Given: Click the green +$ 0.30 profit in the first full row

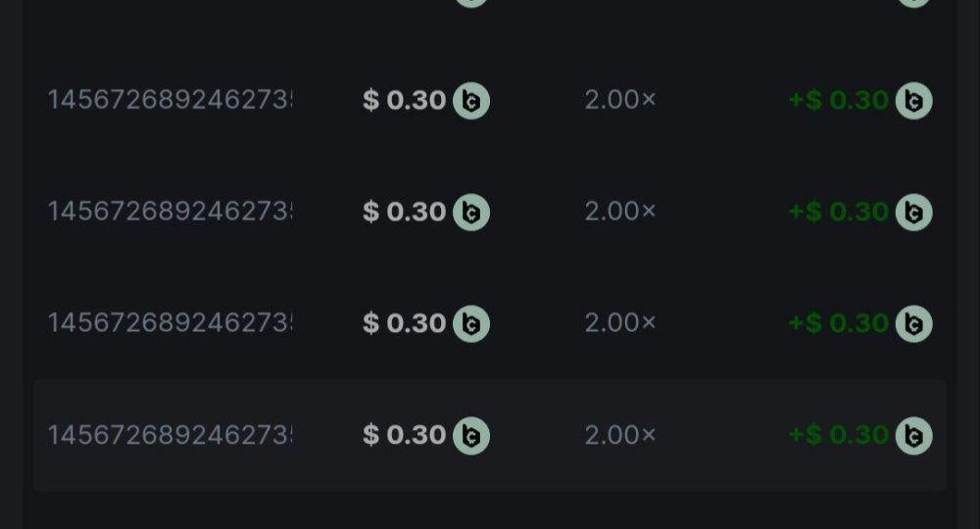Looking at the screenshot, I should (x=839, y=100).
